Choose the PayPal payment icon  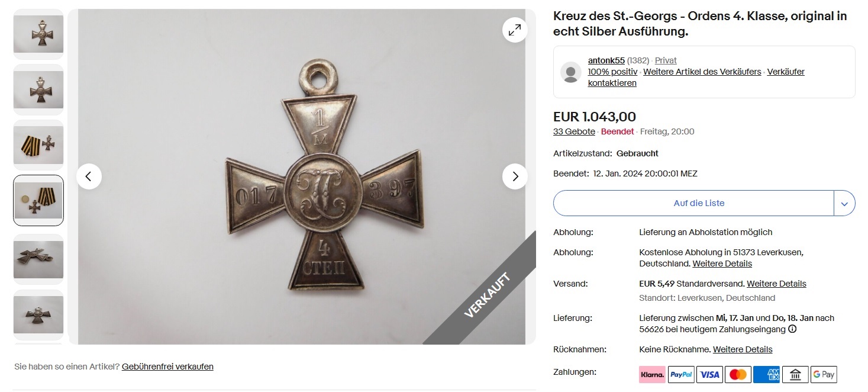click(682, 374)
